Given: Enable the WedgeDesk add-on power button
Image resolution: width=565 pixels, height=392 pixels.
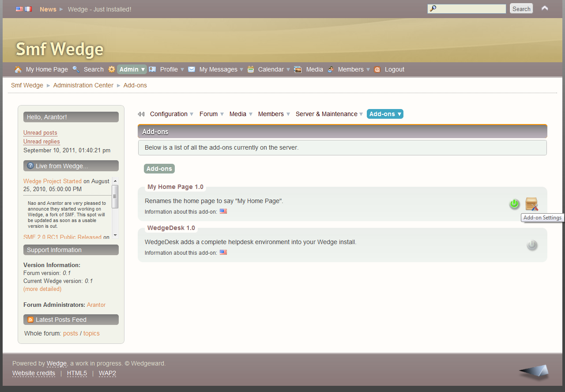Looking at the screenshot, I should point(532,245).
